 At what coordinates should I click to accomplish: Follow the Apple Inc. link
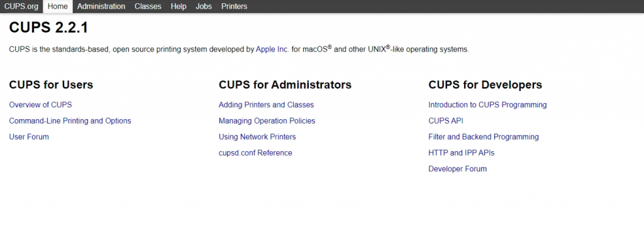272,50
